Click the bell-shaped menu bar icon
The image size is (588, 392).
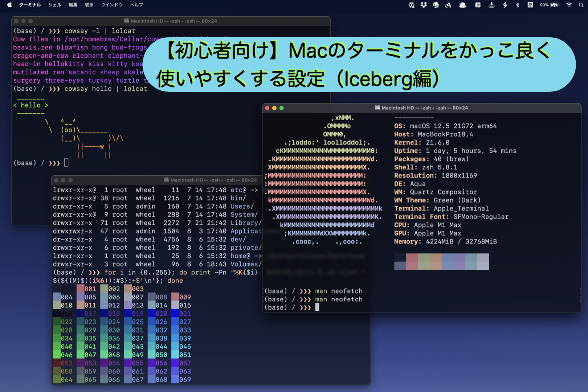pos(463,5)
